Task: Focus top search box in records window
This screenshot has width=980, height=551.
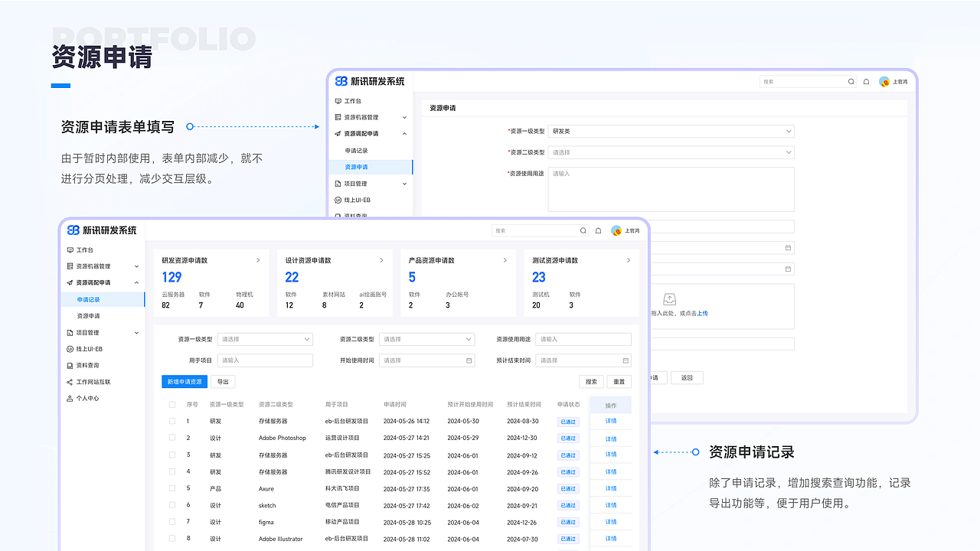Action: pyautogui.click(x=540, y=230)
